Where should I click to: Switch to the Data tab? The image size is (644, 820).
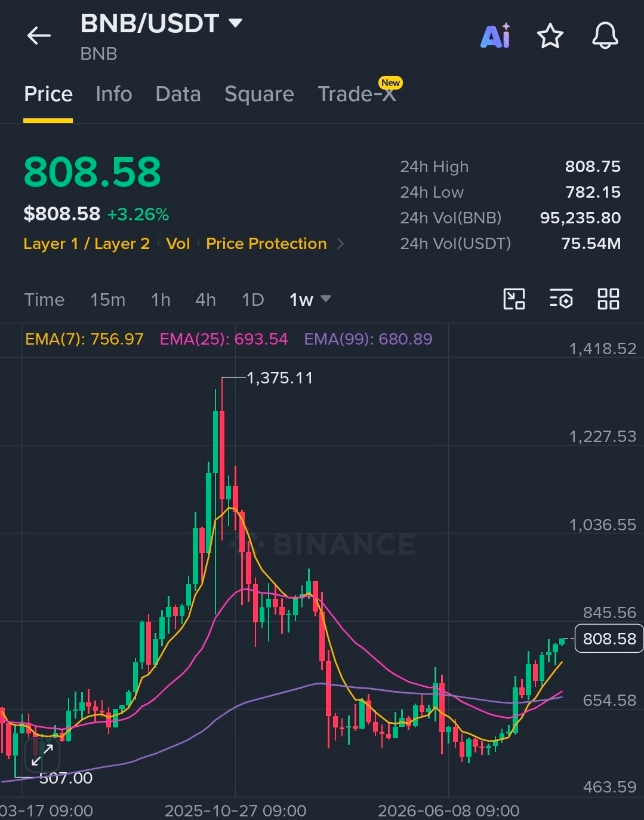pyautogui.click(x=178, y=94)
